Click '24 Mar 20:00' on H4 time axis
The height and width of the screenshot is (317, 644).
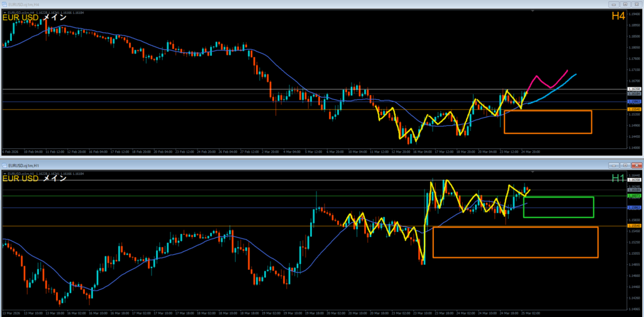coord(532,152)
